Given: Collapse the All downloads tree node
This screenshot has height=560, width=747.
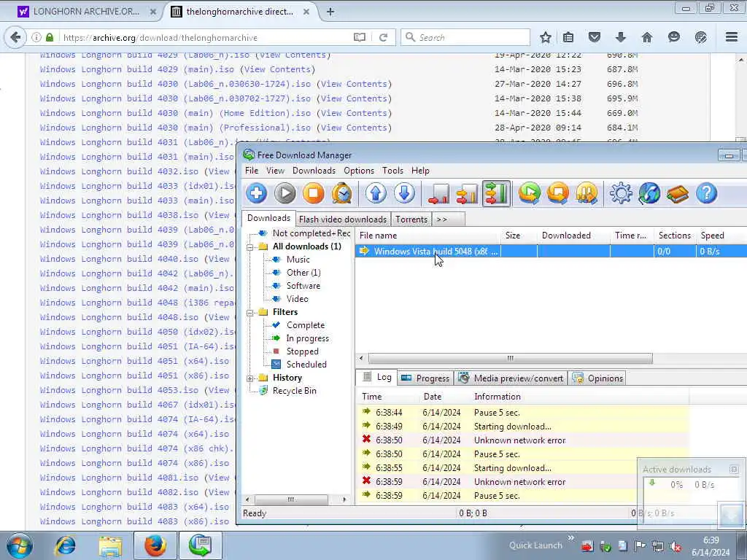Looking at the screenshot, I should pos(249,246).
